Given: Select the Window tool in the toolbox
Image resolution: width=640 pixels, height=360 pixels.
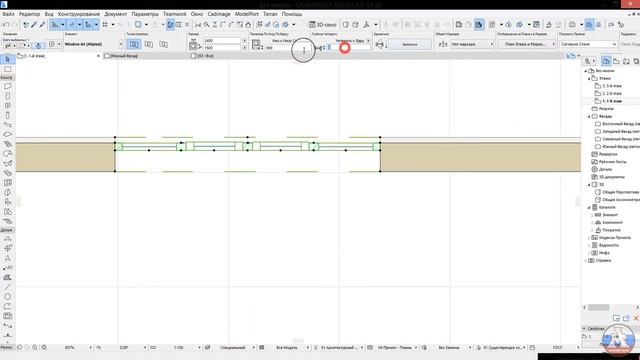Looking at the screenshot, I should (7, 106).
